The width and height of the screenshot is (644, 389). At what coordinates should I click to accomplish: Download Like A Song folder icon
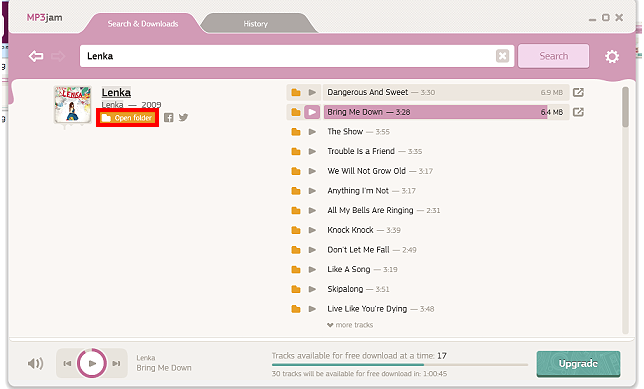coord(296,270)
